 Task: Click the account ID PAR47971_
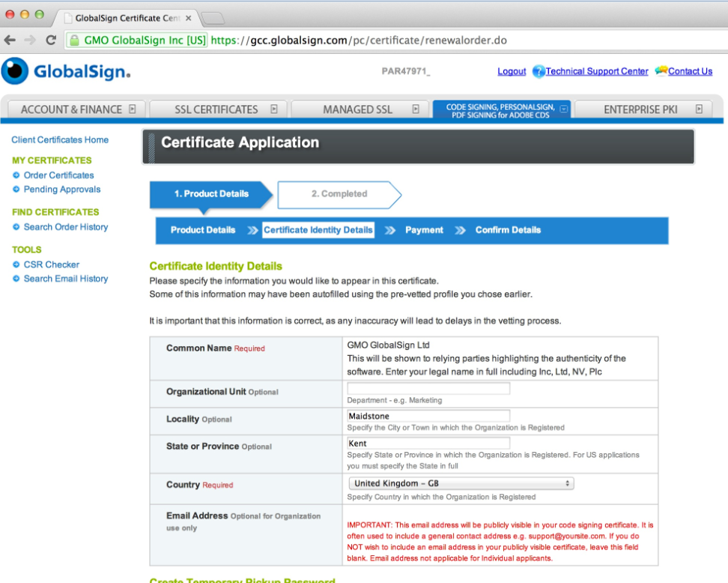coord(406,71)
